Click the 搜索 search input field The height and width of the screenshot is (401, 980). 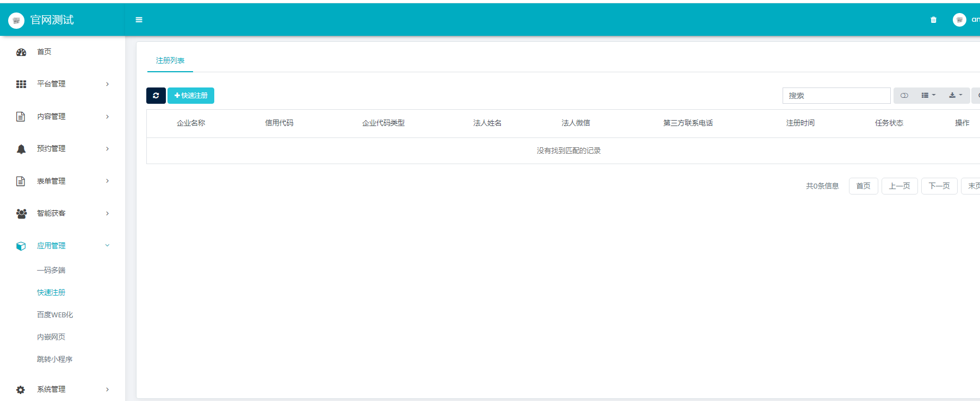pos(836,96)
